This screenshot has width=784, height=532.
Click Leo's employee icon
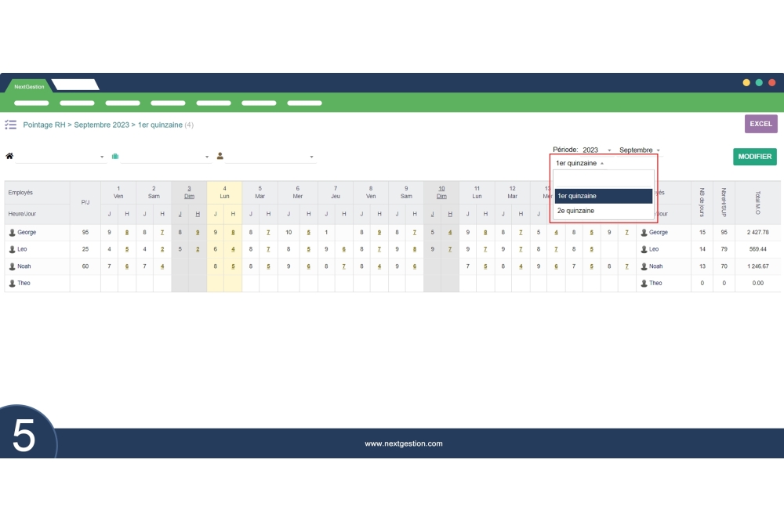pos(12,249)
